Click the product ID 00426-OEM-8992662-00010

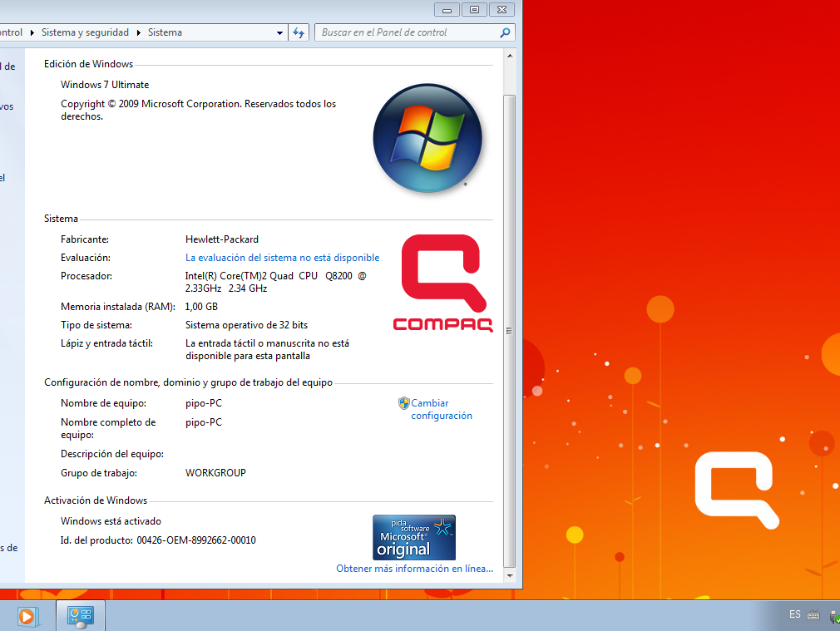coord(196,540)
